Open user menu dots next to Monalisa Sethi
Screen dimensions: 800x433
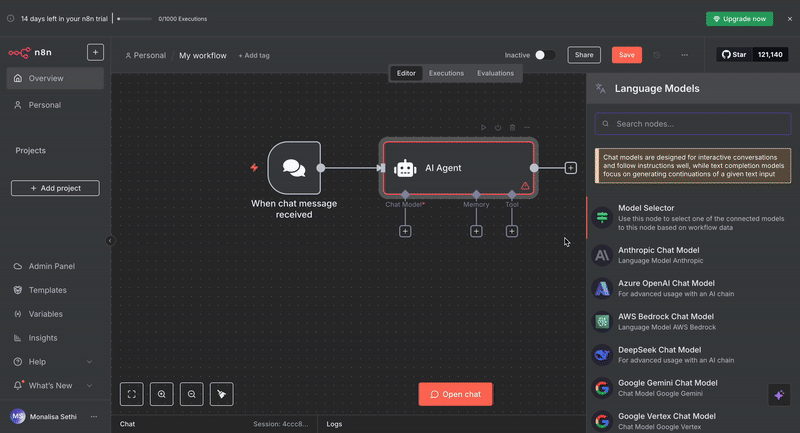pyautogui.click(x=94, y=417)
